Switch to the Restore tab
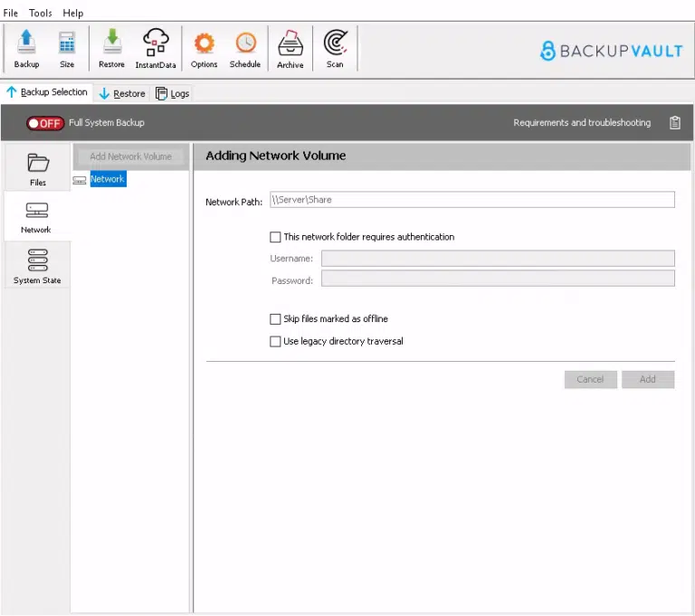The width and height of the screenshot is (695, 616). 122,93
